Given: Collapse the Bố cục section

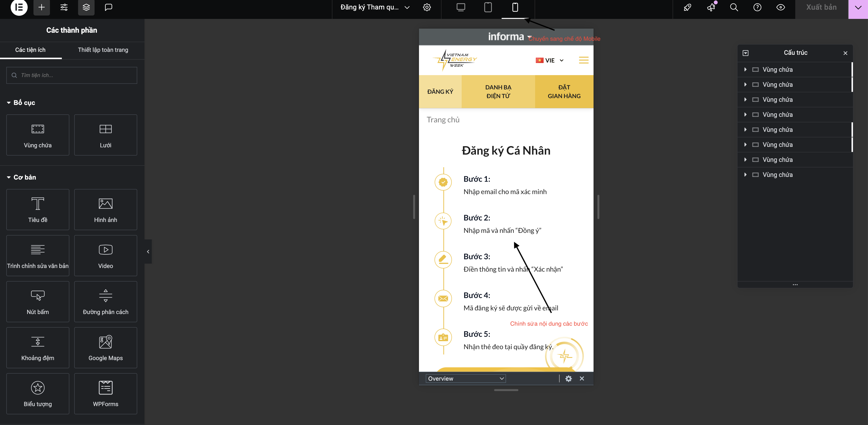Looking at the screenshot, I should 9,103.
